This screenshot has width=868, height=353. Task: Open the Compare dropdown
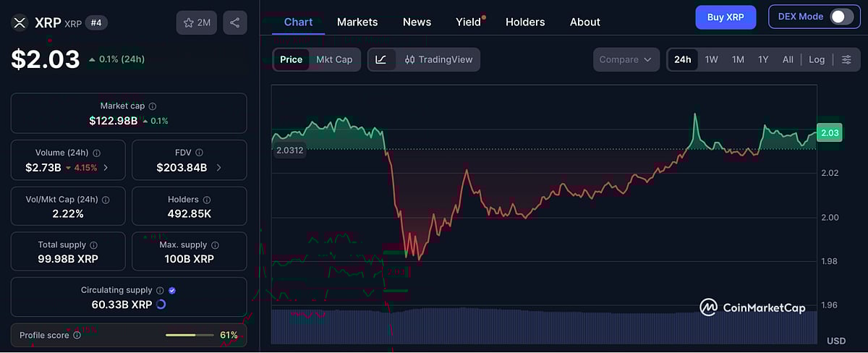click(626, 59)
